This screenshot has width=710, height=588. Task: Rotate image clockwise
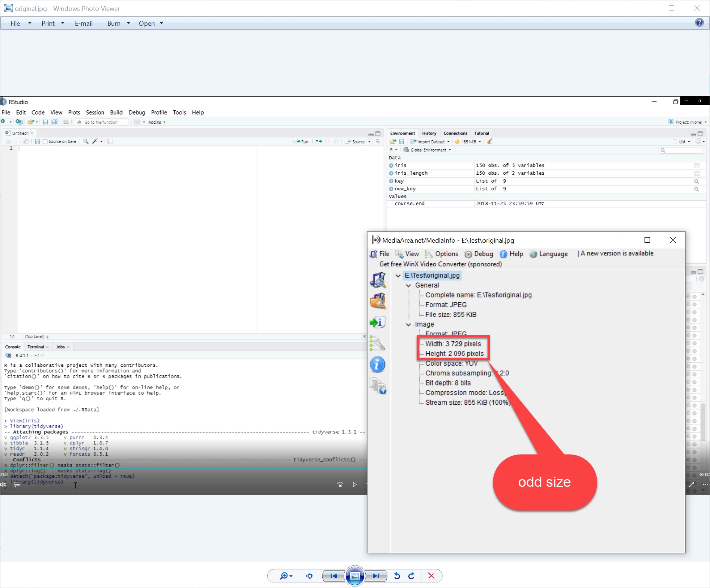point(412,576)
